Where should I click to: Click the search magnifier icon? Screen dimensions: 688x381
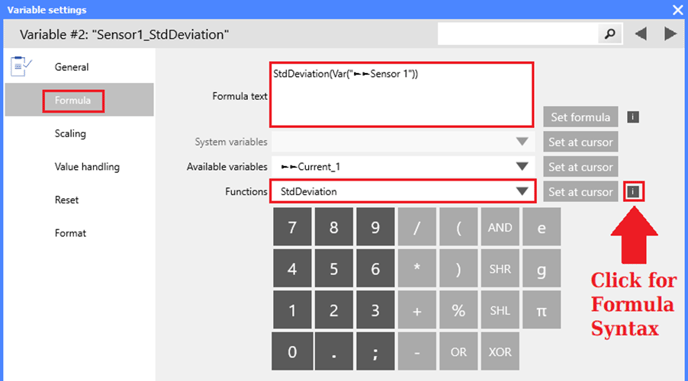[610, 34]
